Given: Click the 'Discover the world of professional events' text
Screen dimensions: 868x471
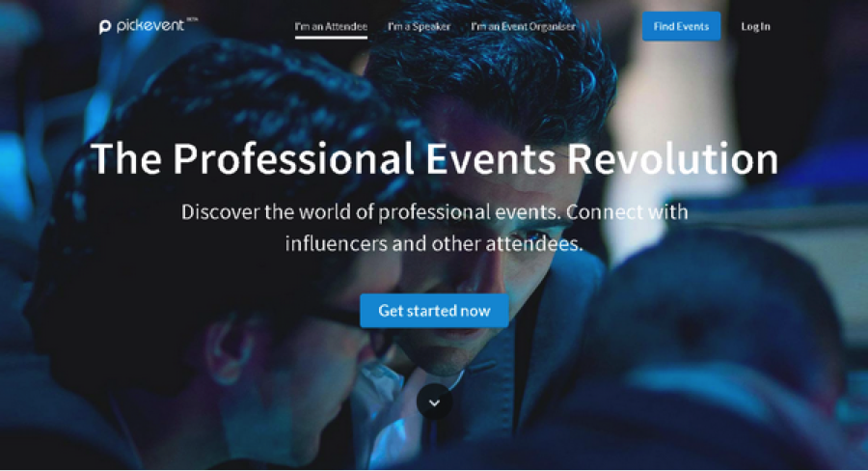Looking at the screenshot, I should [x=371, y=212].
